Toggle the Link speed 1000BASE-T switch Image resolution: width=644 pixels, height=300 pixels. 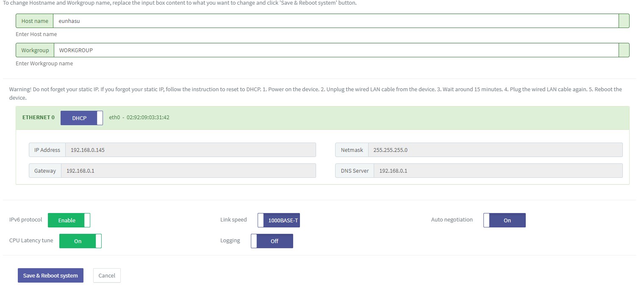pyautogui.click(x=279, y=220)
